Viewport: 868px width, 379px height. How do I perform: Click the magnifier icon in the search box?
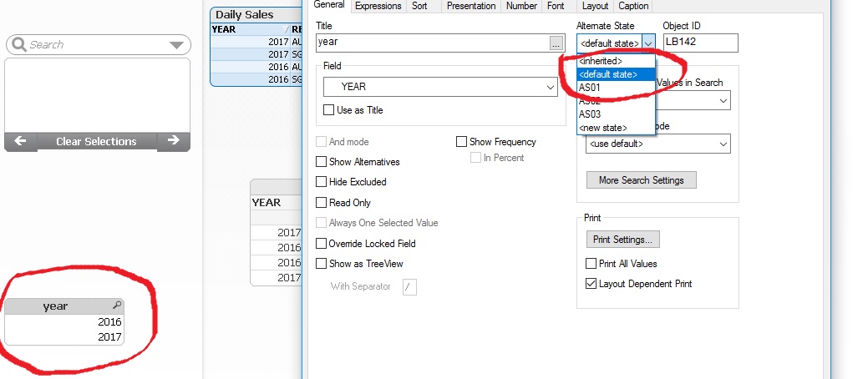[19, 45]
